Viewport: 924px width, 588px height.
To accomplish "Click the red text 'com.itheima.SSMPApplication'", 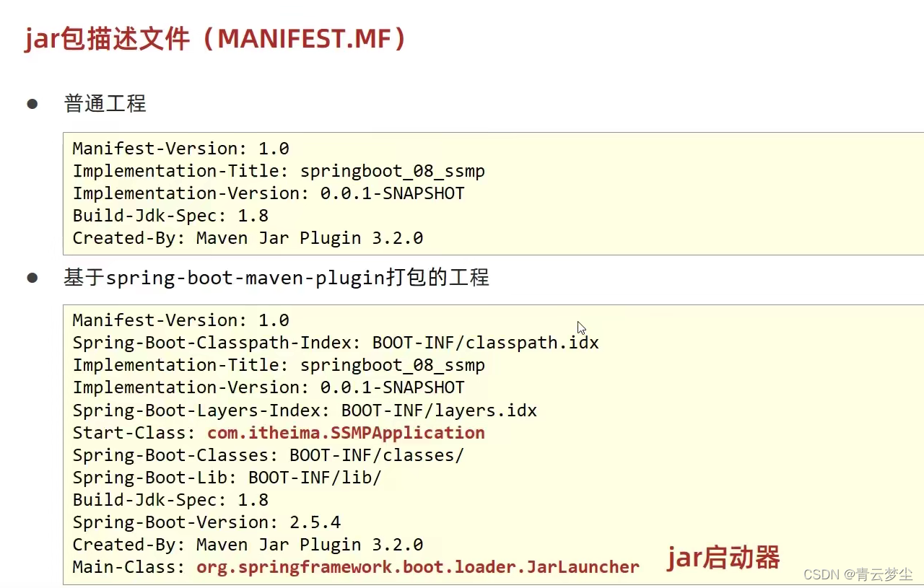I will click(x=346, y=433).
